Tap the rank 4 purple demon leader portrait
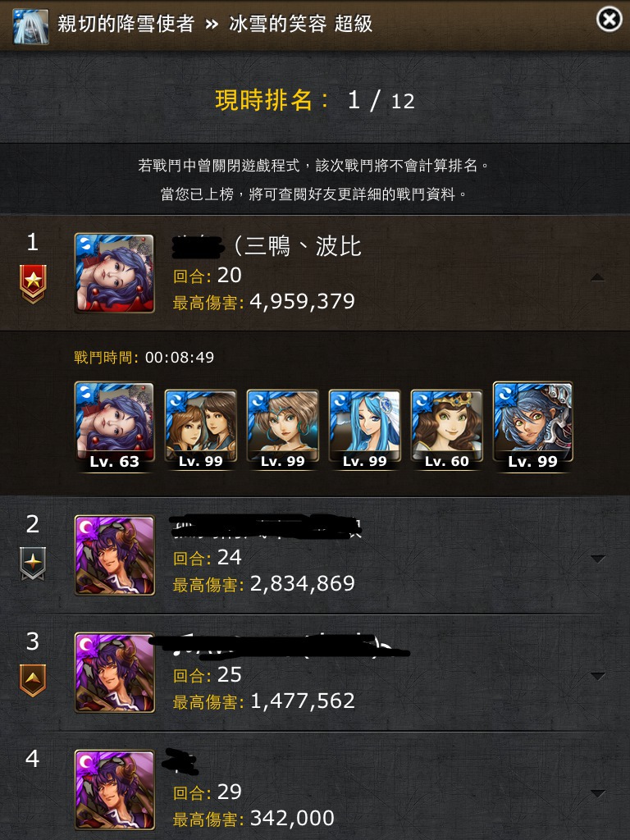This screenshot has width=630, height=840. (x=114, y=790)
